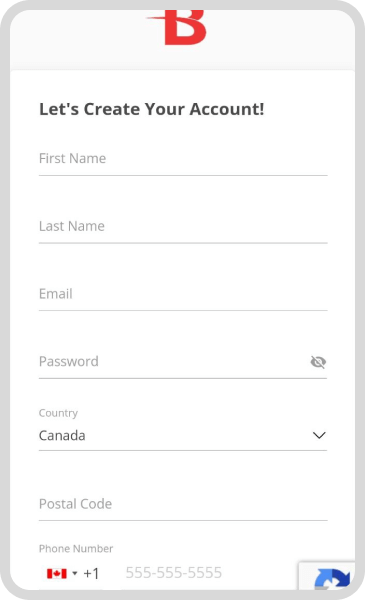Screen dimensions: 365x600
Task: Select the Canada value in Country
Action: tap(62, 435)
